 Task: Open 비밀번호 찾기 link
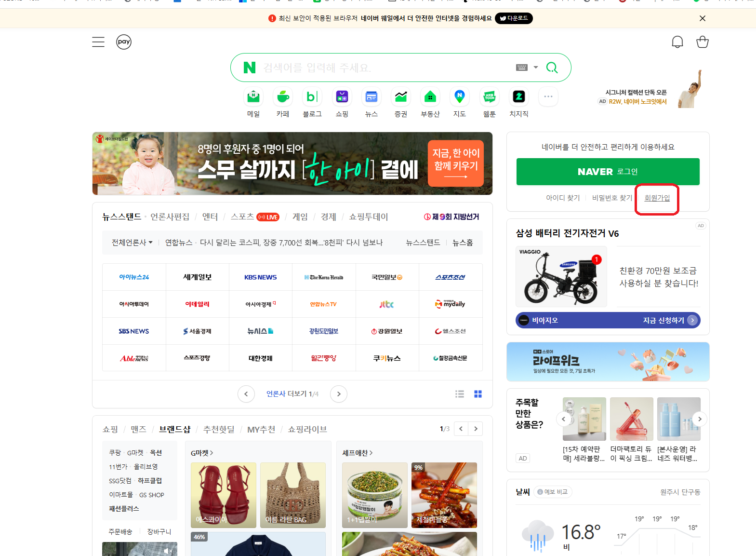[x=612, y=198]
